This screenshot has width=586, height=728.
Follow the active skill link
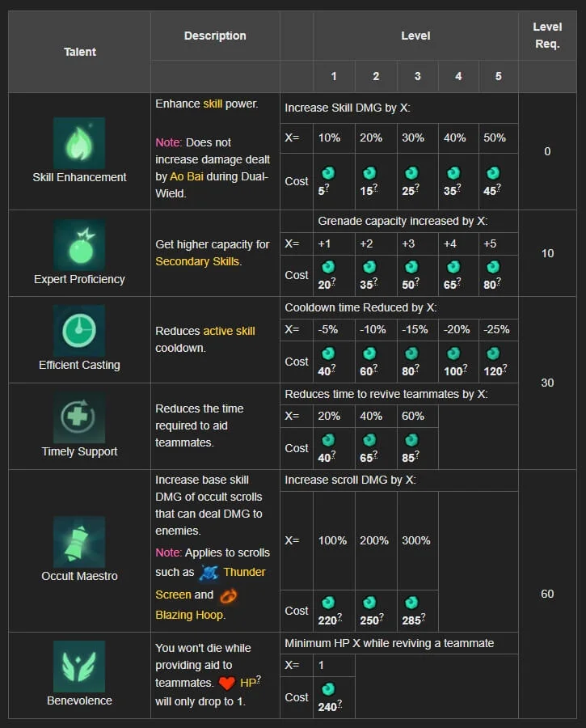229,331
